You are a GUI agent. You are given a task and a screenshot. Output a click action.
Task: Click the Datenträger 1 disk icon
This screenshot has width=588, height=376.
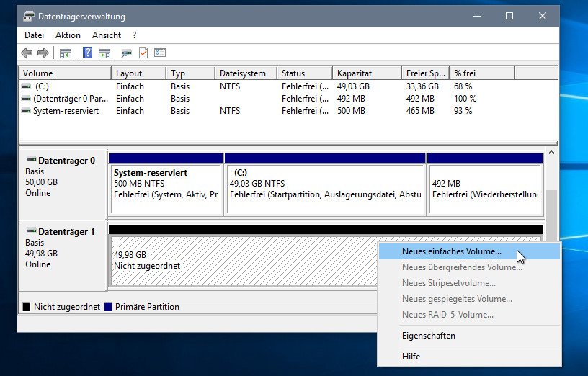pos(32,230)
